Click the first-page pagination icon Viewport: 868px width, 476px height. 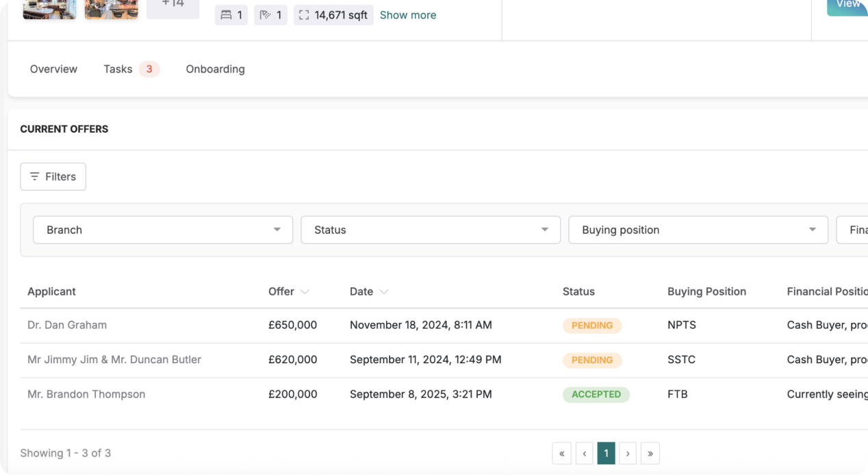click(561, 453)
